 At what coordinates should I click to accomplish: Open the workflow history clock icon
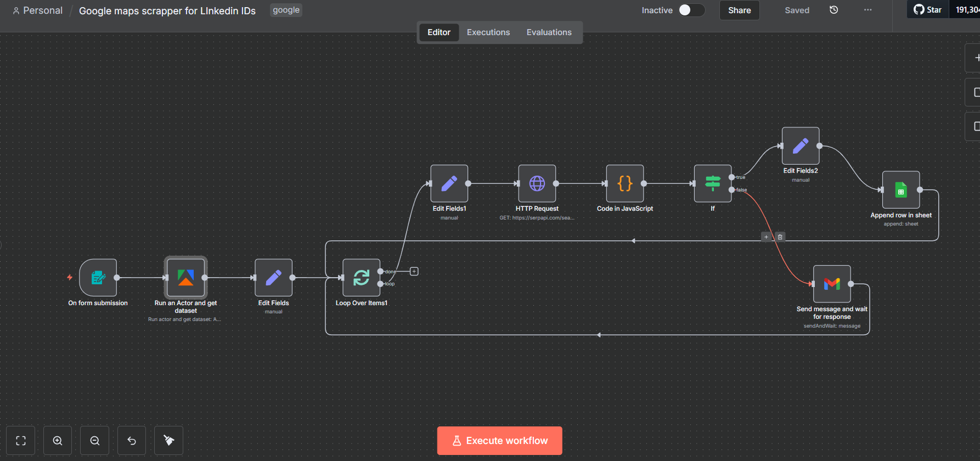833,10
